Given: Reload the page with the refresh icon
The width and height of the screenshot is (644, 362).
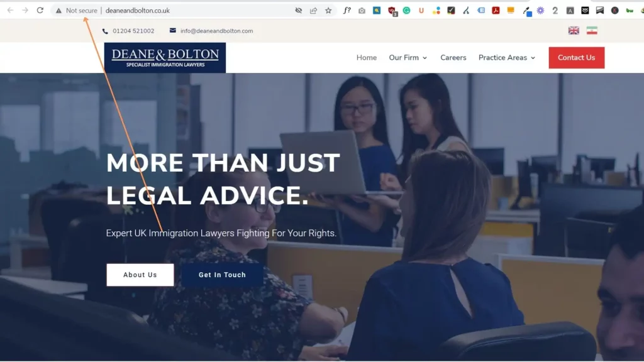Looking at the screenshot, I should [40, 10].
